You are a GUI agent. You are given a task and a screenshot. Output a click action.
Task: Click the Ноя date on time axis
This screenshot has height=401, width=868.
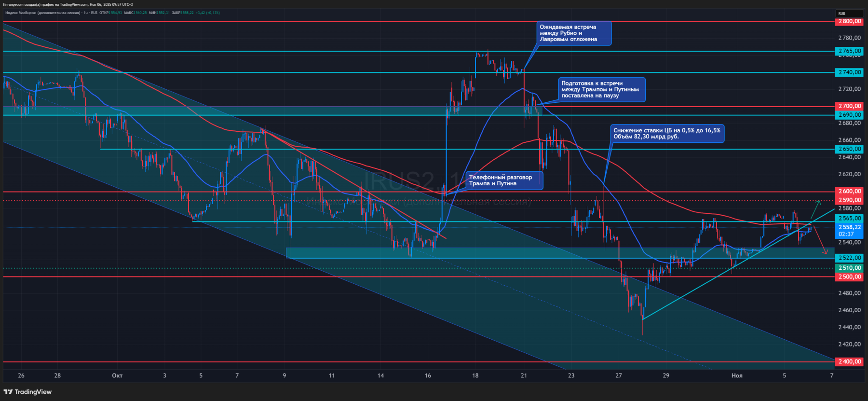point(737,375)
